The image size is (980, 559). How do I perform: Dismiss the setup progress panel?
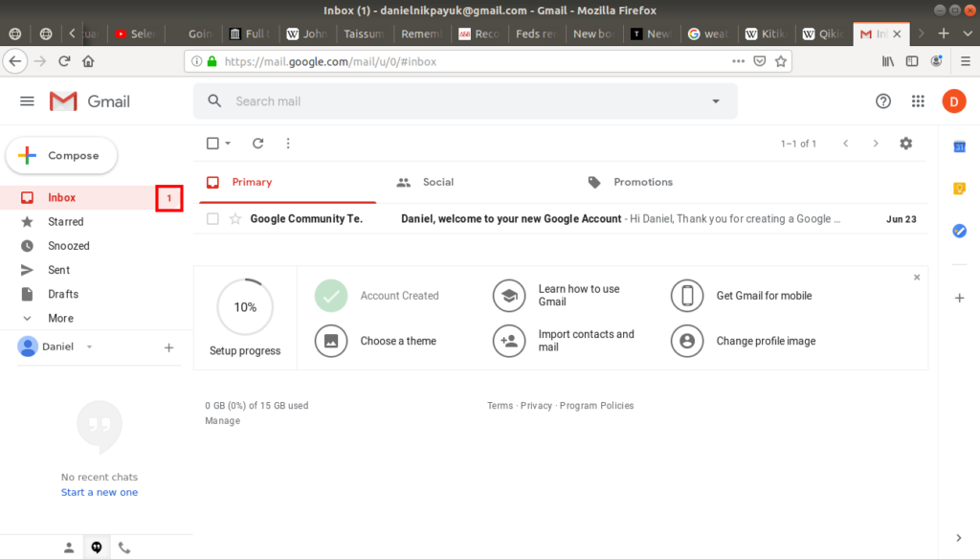pos(917,277)
